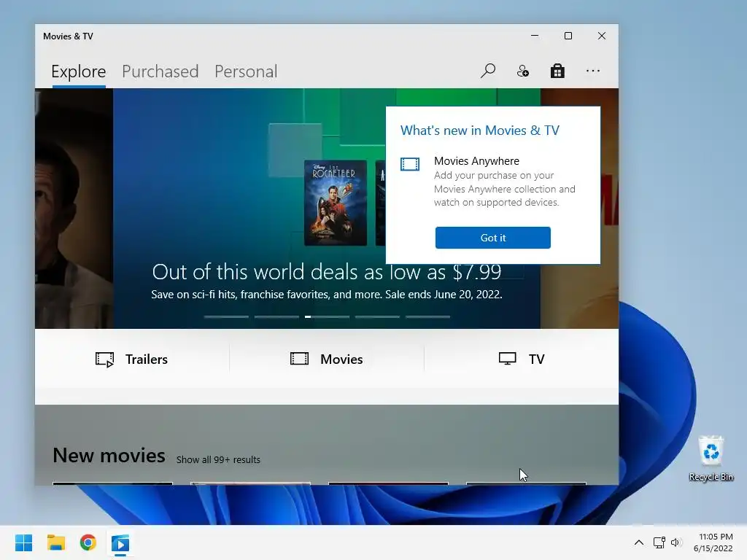
Task: Open Recycle Bin on desktop
Action: [x=711, y=458]
